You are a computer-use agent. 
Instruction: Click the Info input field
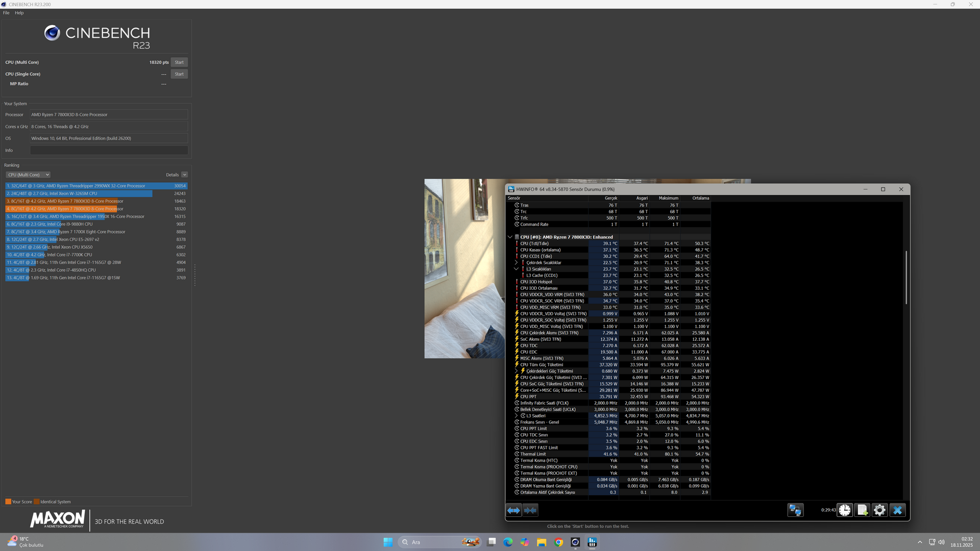tap(109, 151)
